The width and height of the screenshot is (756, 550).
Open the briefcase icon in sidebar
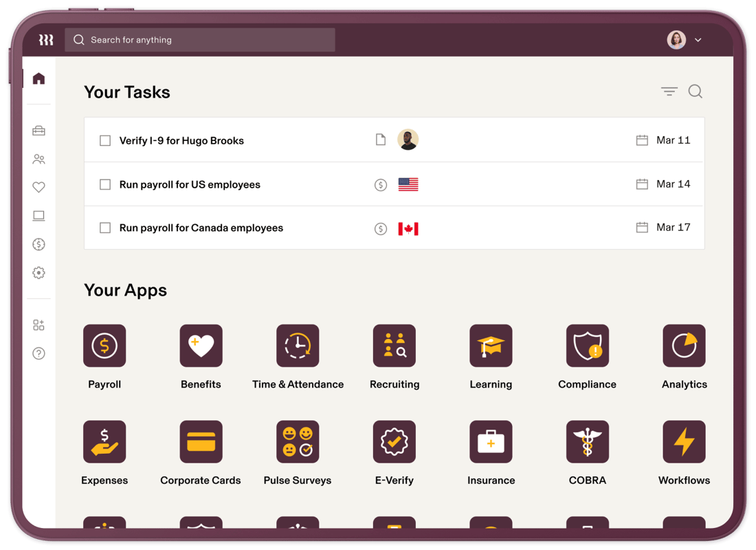(x=38, y=131)
